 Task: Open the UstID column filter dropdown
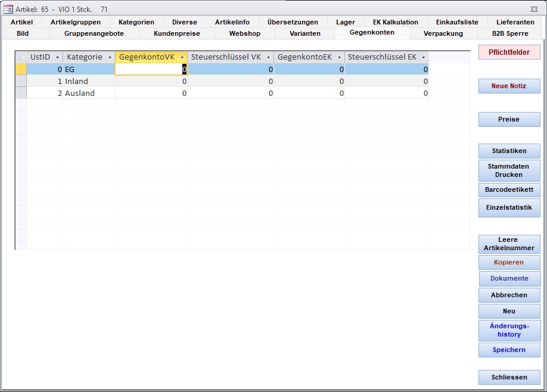point(57,57)
